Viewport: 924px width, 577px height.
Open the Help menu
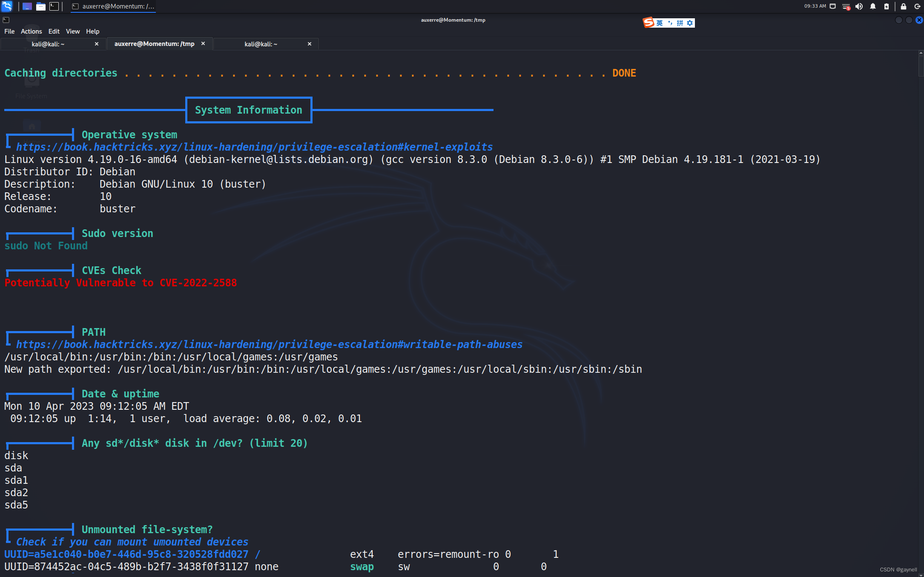(x=92, y=31)
